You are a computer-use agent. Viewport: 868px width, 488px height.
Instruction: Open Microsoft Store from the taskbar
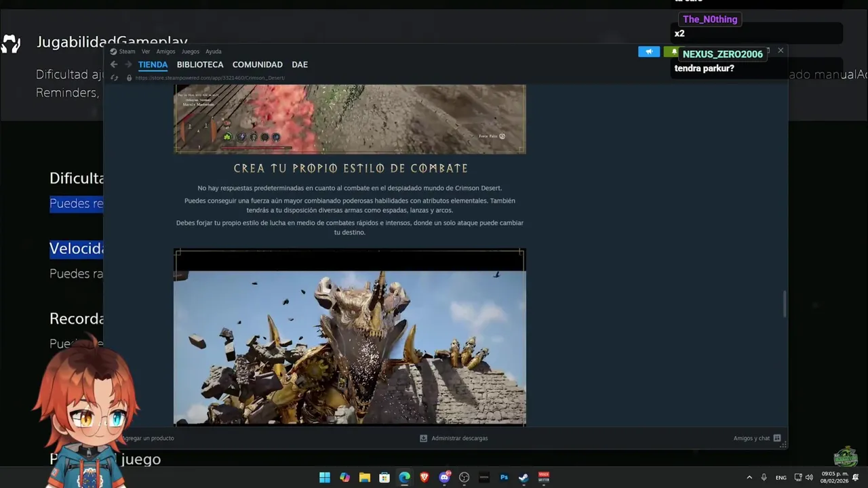point(384,477)
